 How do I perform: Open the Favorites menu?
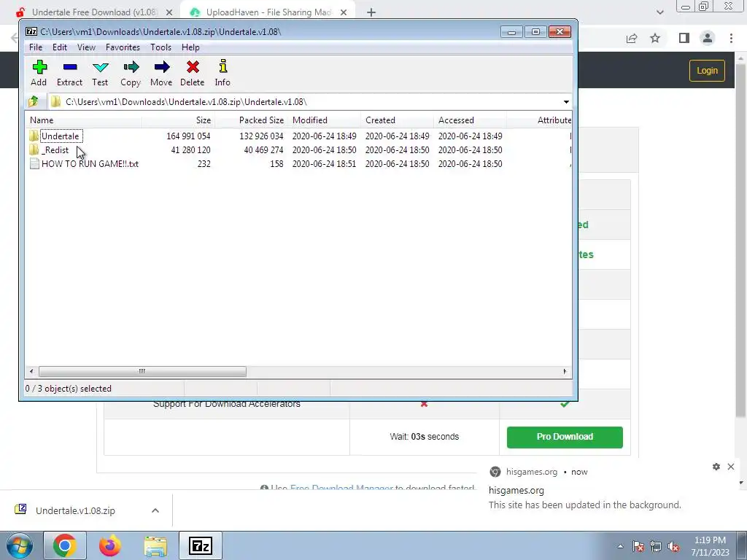123,47
